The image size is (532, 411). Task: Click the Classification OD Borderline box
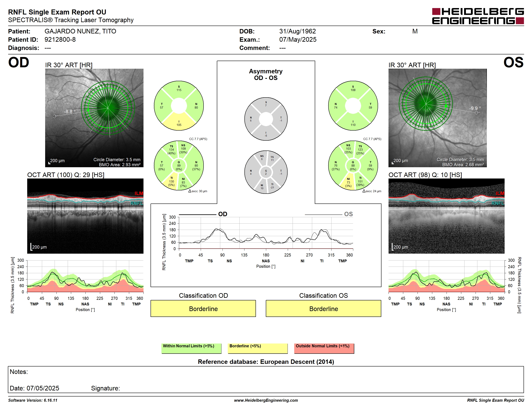click(x=203, y=308)
